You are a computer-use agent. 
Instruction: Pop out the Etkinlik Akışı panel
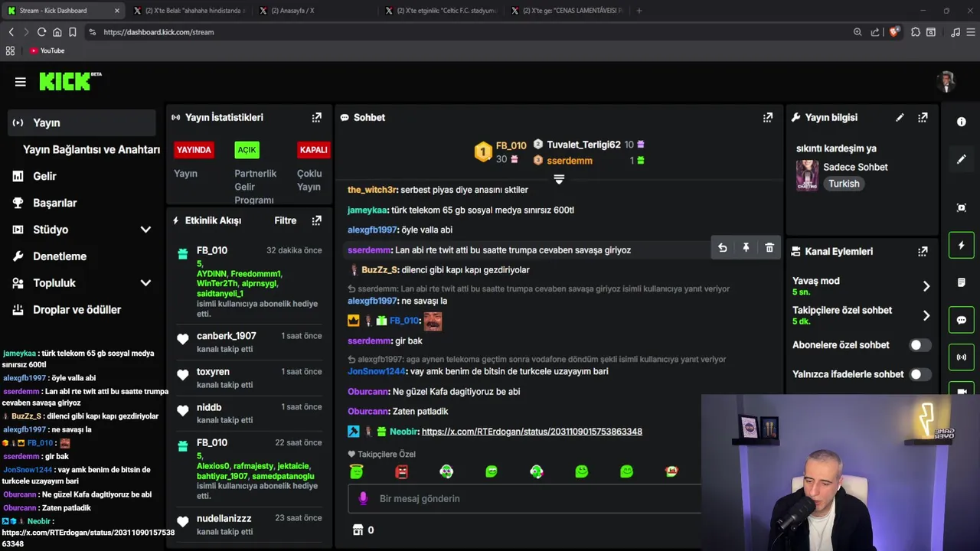(x=316, y=220)
